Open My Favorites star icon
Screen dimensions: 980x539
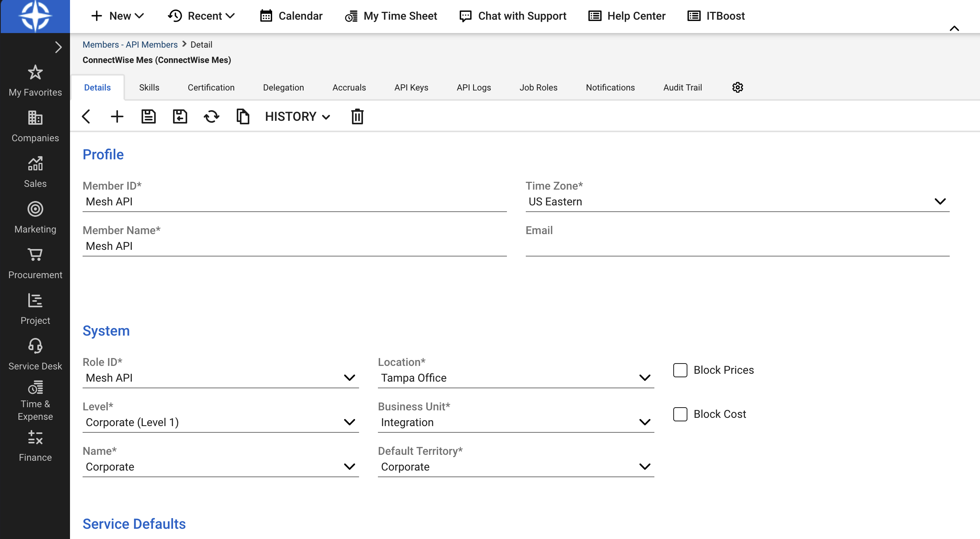click(x=35, y=72)
